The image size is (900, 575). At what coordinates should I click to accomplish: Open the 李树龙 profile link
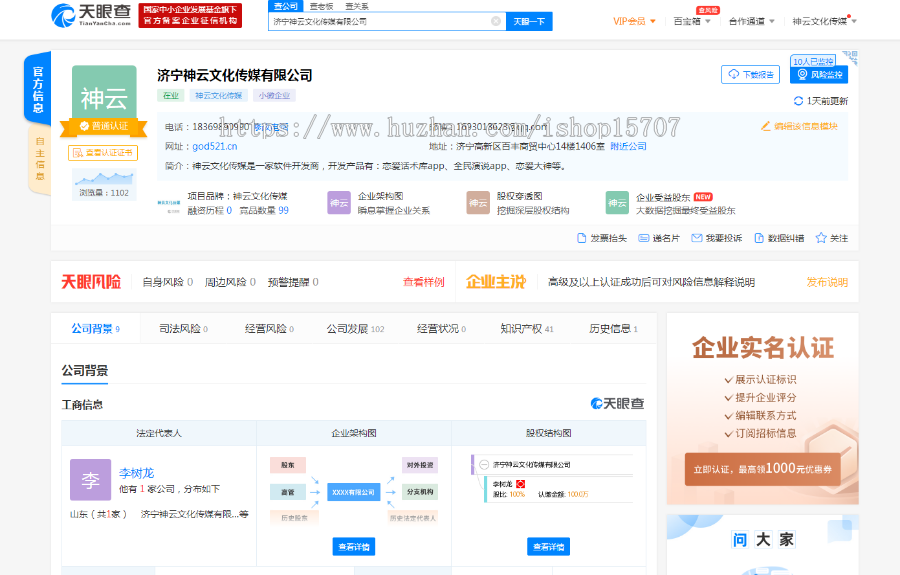[137, 473]
